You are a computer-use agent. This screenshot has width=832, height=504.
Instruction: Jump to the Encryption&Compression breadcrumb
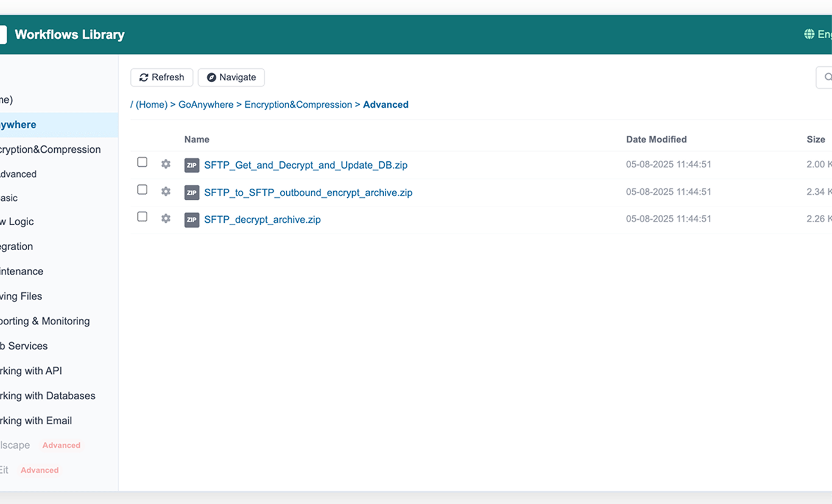pyautogui.click(x=298, y=105)
